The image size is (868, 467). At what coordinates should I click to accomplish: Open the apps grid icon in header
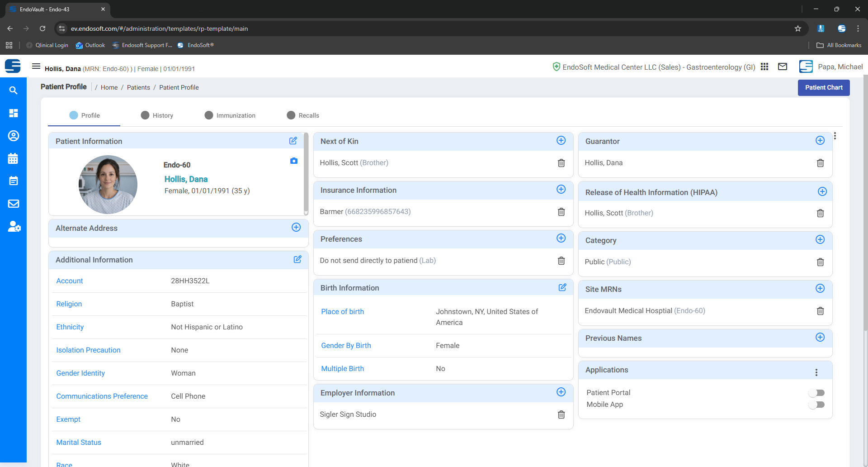click(764, 67)
